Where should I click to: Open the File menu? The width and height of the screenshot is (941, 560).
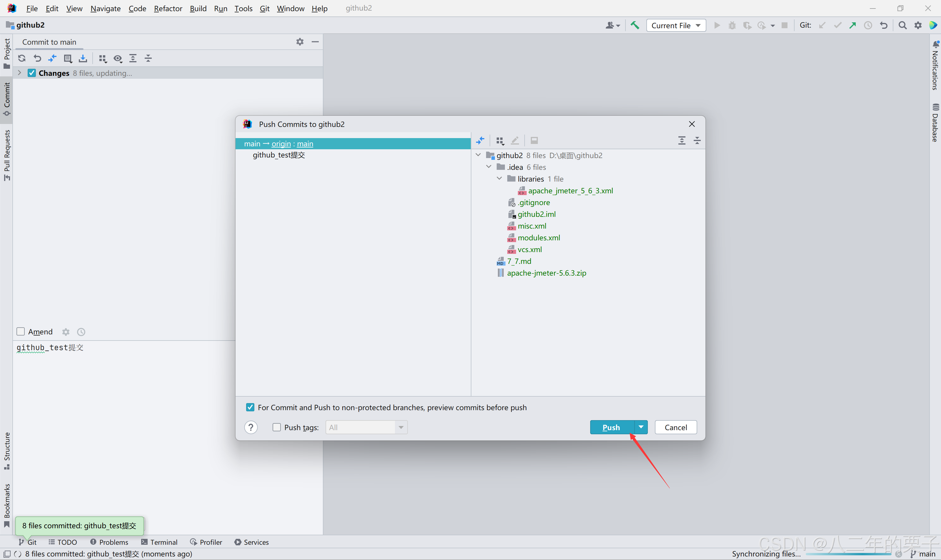tap(32, 8)
